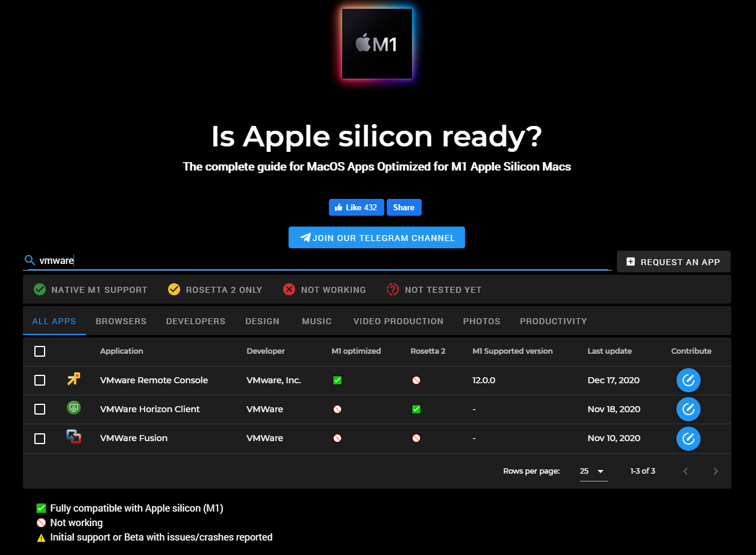Go to the previous page arrow
The height and width of the screenshot is (555, 756).
(x=686, y=471)
